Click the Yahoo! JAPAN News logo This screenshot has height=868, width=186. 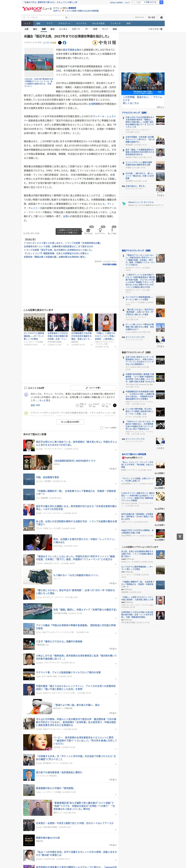(37, 9)
